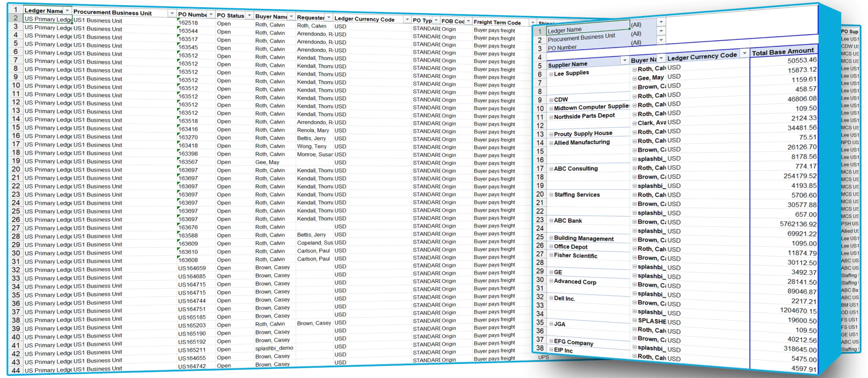Image resolution: width=868 pixels, height=378 pixels.
Task: Collapse the Gee, May buyer row
Action: pos(634,78)
